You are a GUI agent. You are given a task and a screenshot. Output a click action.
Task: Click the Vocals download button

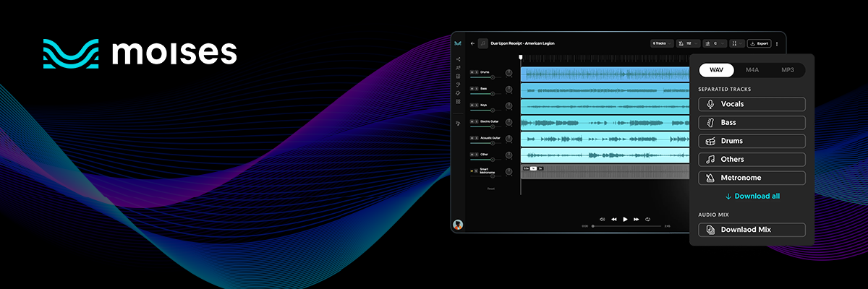(x=752, y=105)
